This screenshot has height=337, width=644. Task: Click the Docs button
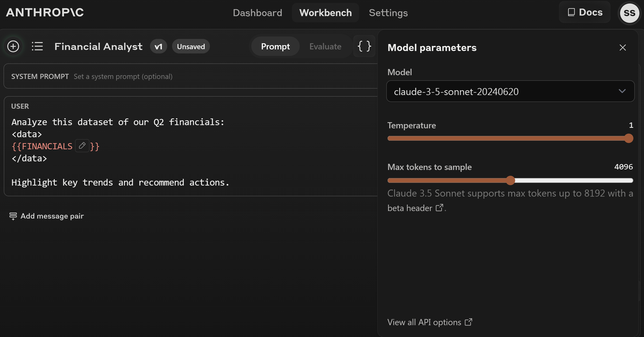(x=585, y=12)
